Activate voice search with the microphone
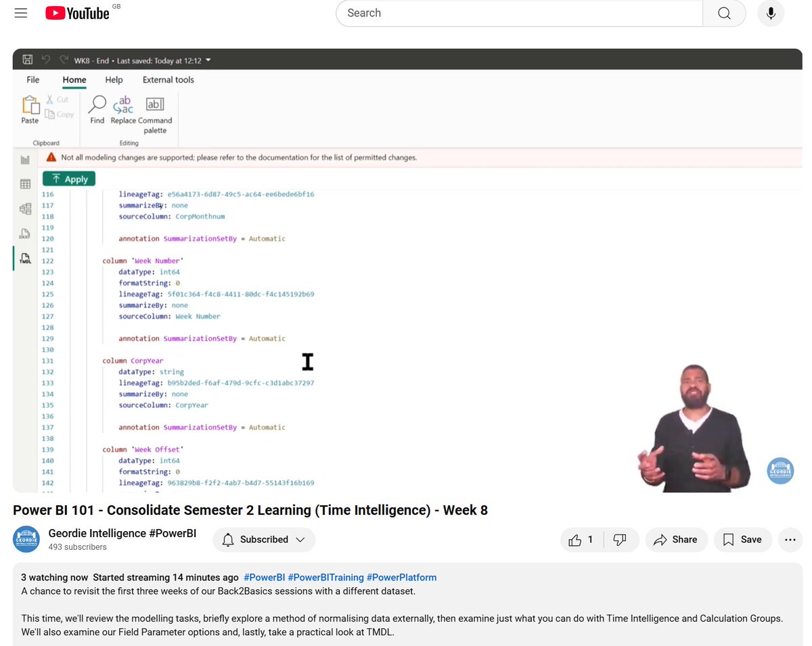 pyautogui.click(x=770, y=13)
